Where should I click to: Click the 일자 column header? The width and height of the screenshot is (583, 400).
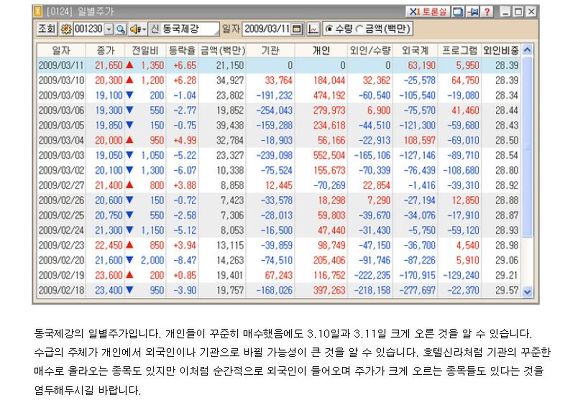(61, 51)
